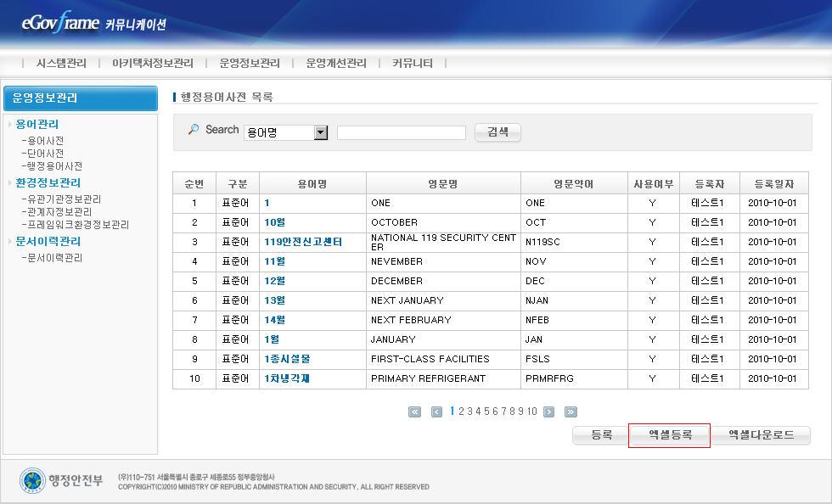832x504 pixels.
Task: Open the 119안전신고센터 term link
Action: point(303,242)
